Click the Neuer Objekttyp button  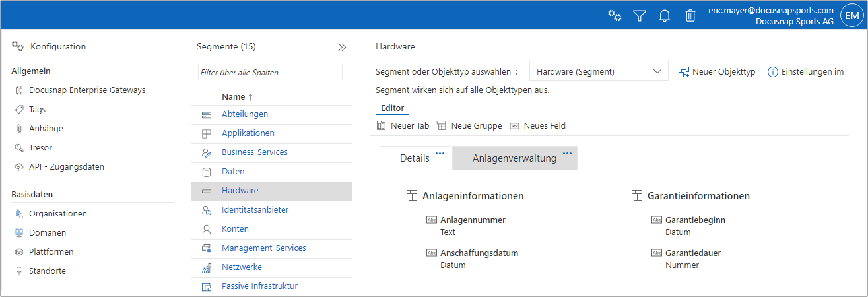click(717, 72)
